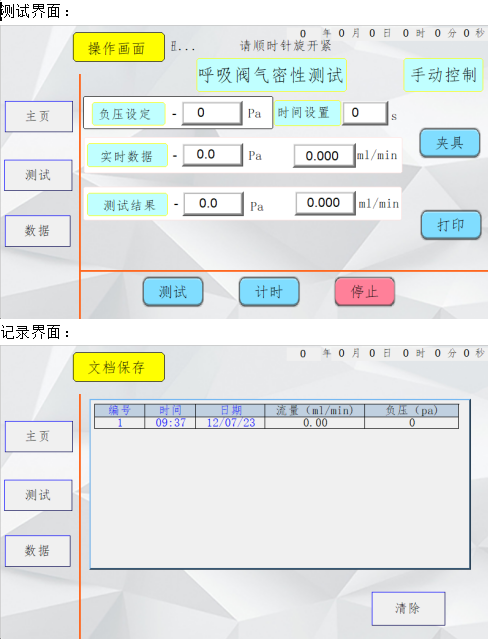This screenshot has width=488, height=639.
Task: Click the 实时数据 ml/min flow value box
Action: [x=324, y=155]
